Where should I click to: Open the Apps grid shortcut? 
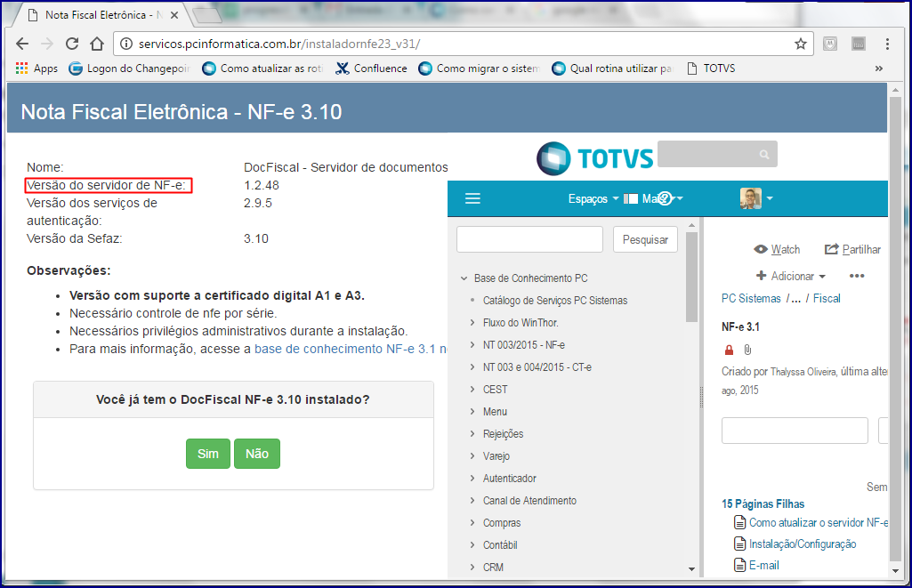pos(36,68)
